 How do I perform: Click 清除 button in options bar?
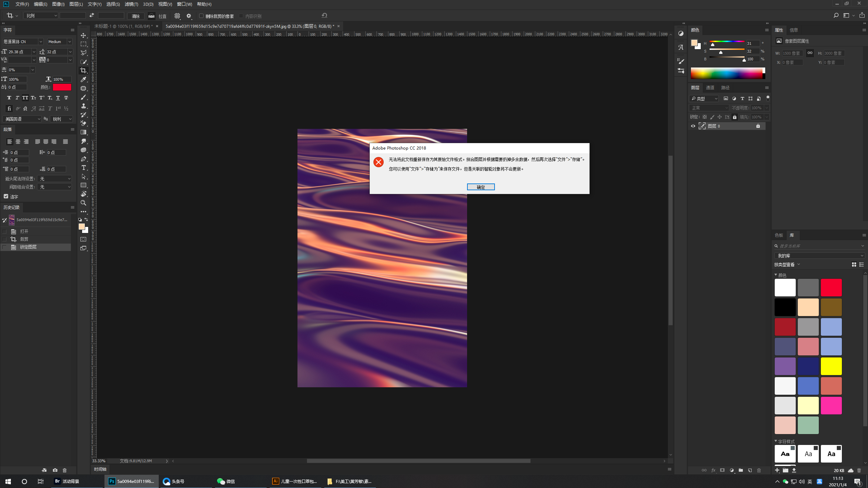pyautogui.click(x=136, y=16)
